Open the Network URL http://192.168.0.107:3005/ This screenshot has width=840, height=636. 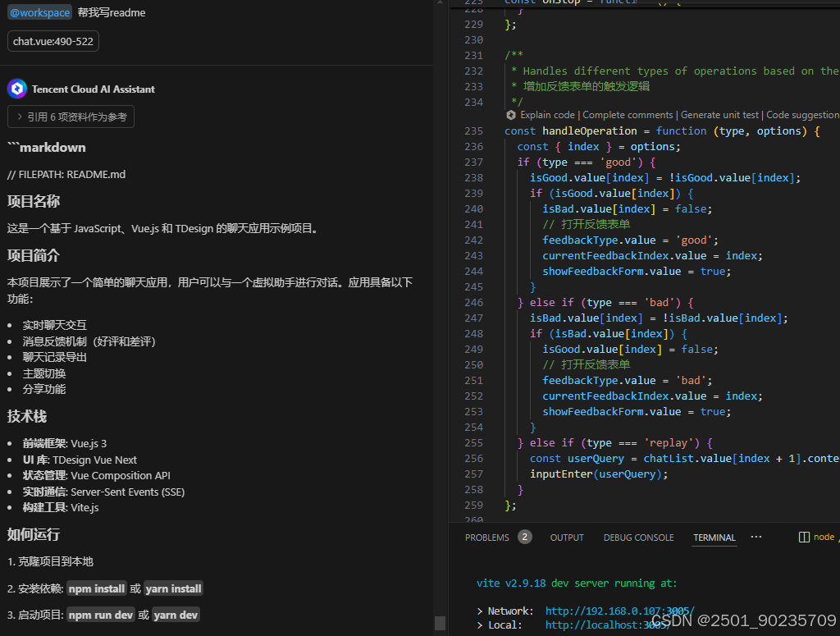tap(620, 611)
